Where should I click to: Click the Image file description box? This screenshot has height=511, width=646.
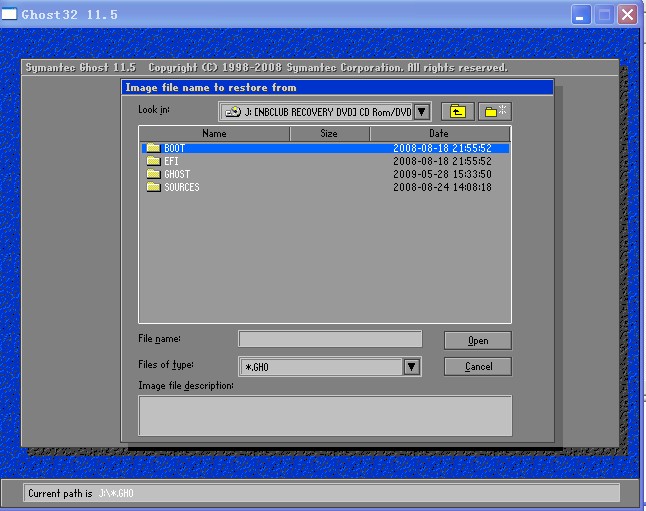325,414
